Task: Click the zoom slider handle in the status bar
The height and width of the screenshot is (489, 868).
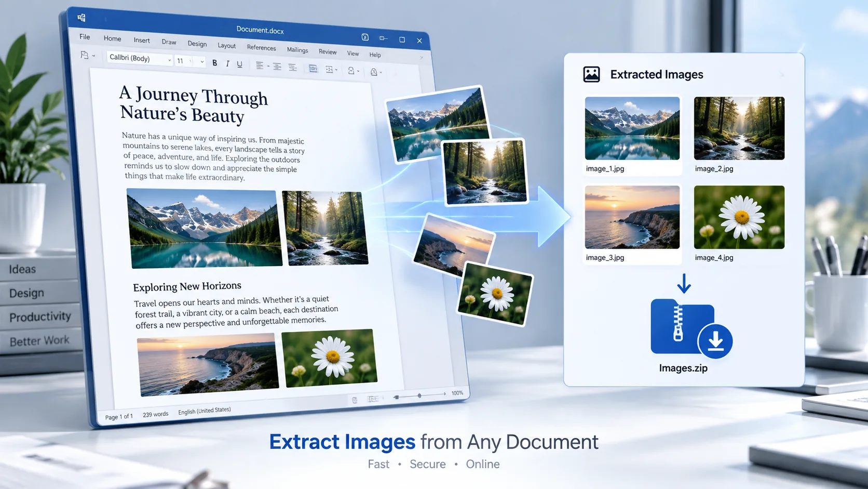Action: pos(419,395)
